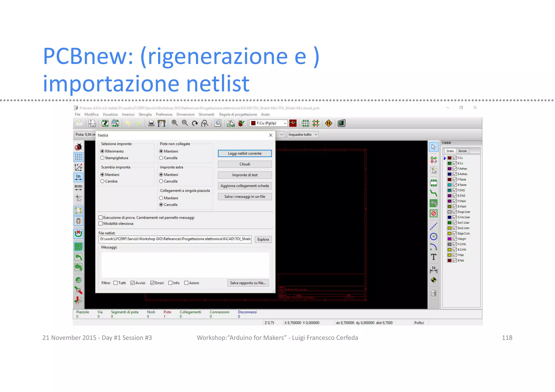Click the DRC ladybug icon in toolbar
The width and height of the screenshot is (555, 392).
coord(241,123)
